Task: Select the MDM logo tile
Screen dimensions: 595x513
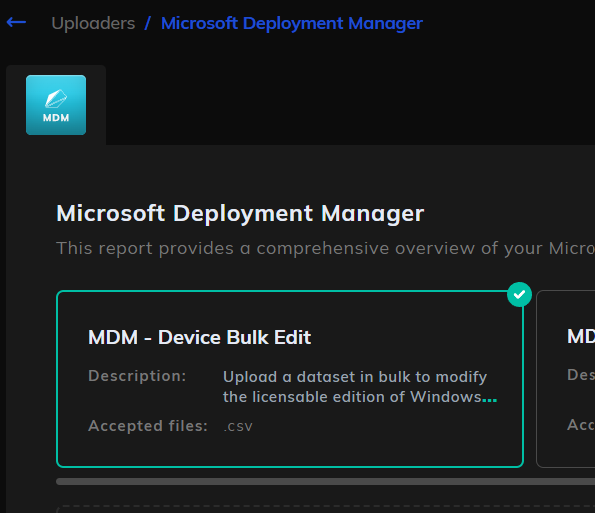Action: pos(56,105)
